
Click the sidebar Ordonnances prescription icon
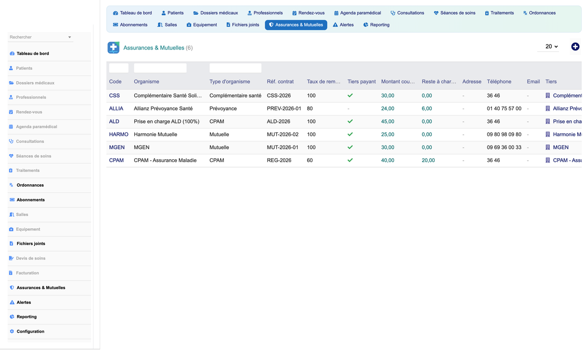tap(12, 185)
